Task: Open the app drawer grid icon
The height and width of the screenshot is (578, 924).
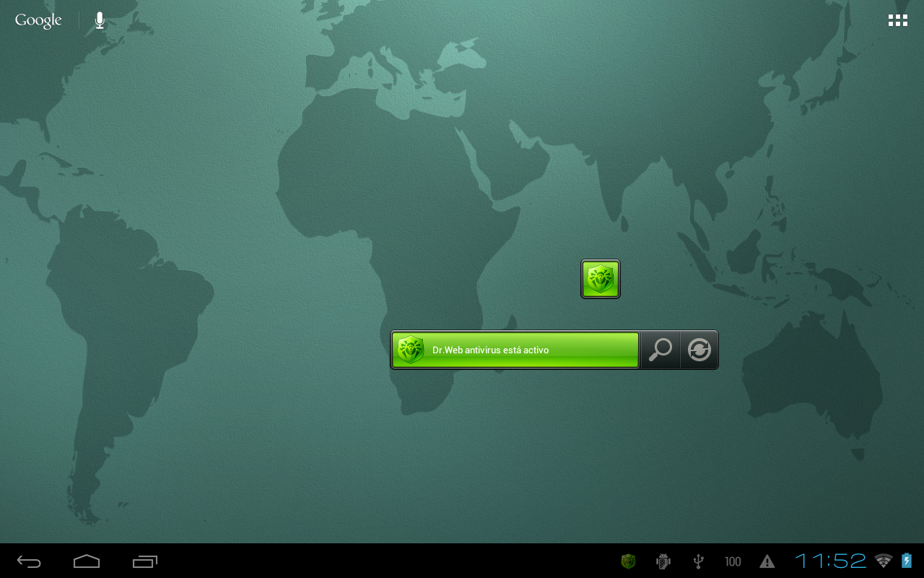Action: coord(897,20)
